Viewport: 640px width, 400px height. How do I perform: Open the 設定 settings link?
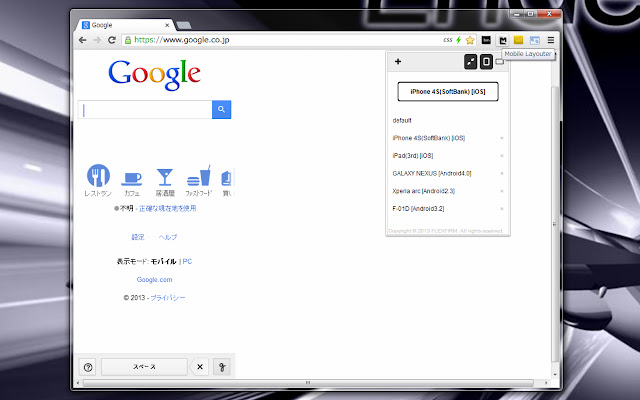[138, 237]
